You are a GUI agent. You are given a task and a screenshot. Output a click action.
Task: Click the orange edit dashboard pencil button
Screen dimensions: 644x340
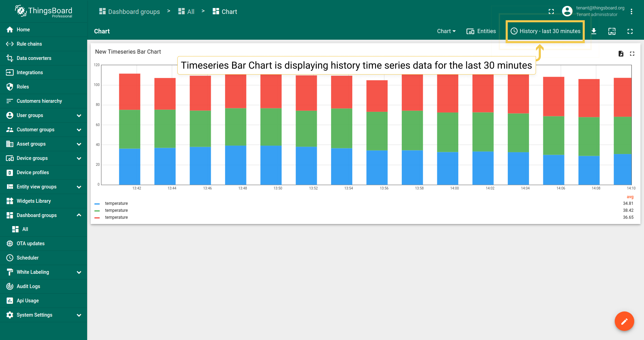(x=624, y=321)
